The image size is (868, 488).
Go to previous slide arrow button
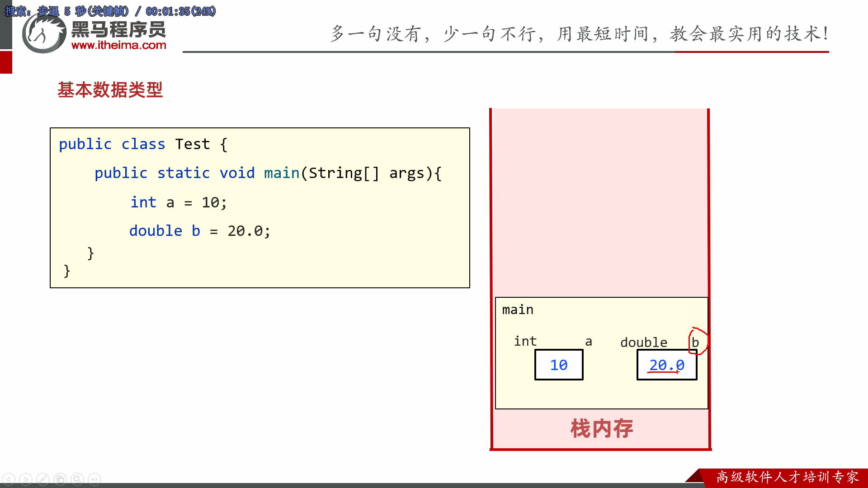coord(9,479)
